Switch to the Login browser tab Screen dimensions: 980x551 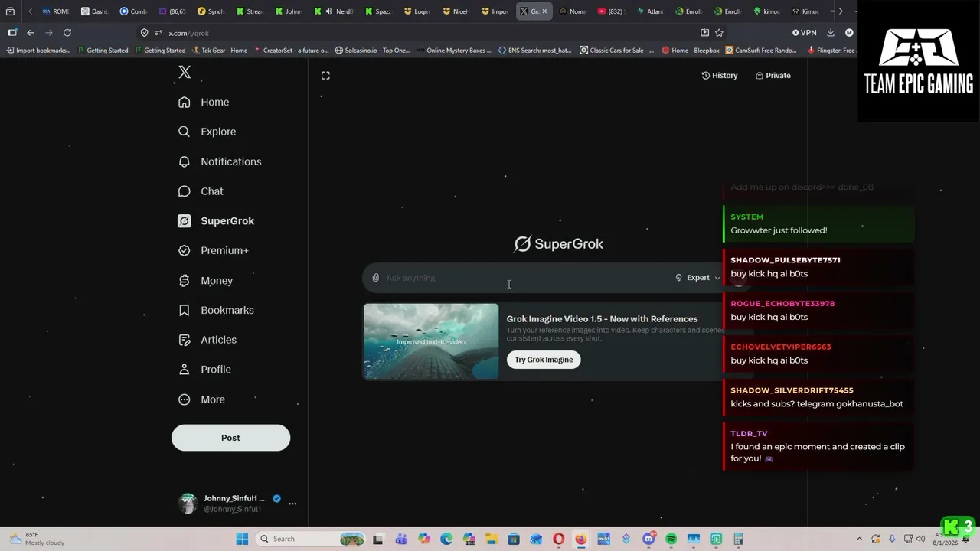tap(417, 11)
